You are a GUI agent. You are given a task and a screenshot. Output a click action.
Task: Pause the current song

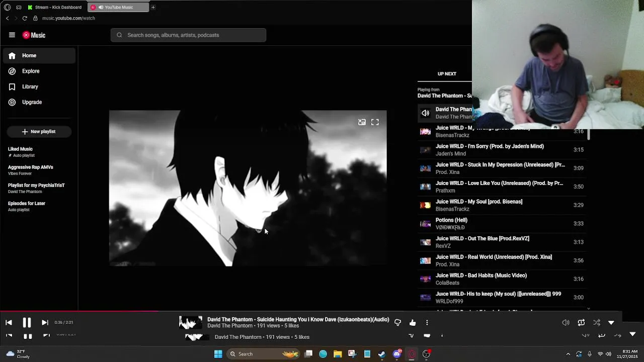tap(27, 323)
